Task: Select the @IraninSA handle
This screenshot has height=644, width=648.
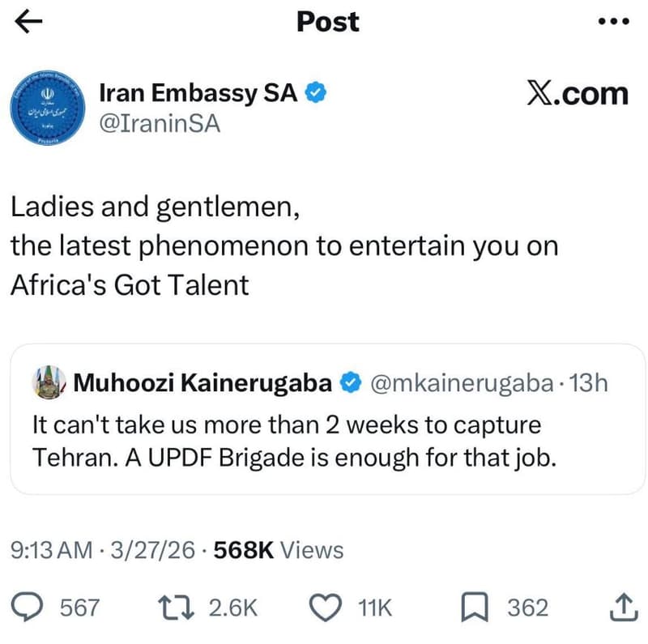Action: click(159, 126)
